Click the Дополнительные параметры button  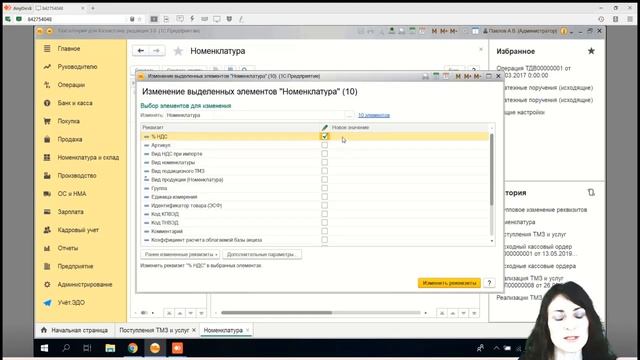tap(262, 254)
